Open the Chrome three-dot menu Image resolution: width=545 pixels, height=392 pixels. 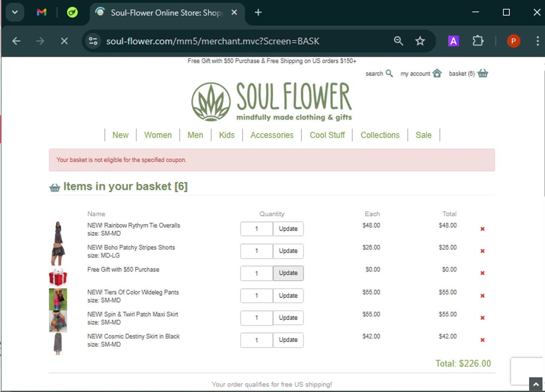[538, 41]
